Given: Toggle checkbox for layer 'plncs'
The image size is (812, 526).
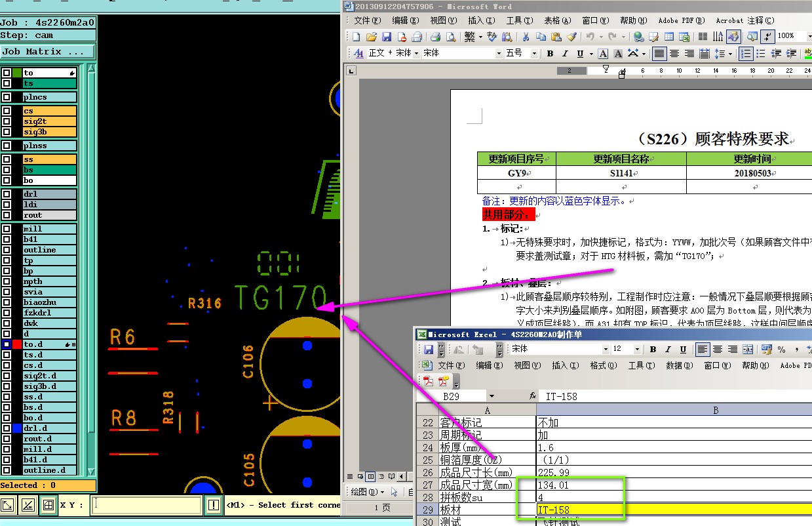Looking at the screenshot, I should click(6, 97).
